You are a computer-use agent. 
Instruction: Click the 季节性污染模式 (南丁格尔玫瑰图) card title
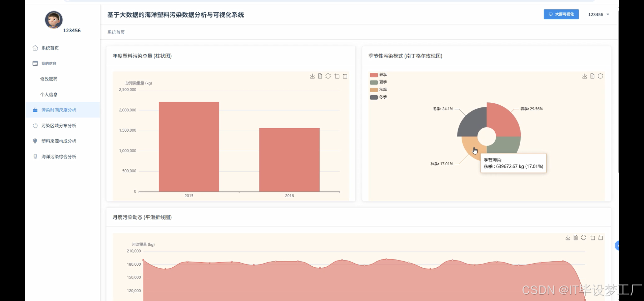pos(405,56)
